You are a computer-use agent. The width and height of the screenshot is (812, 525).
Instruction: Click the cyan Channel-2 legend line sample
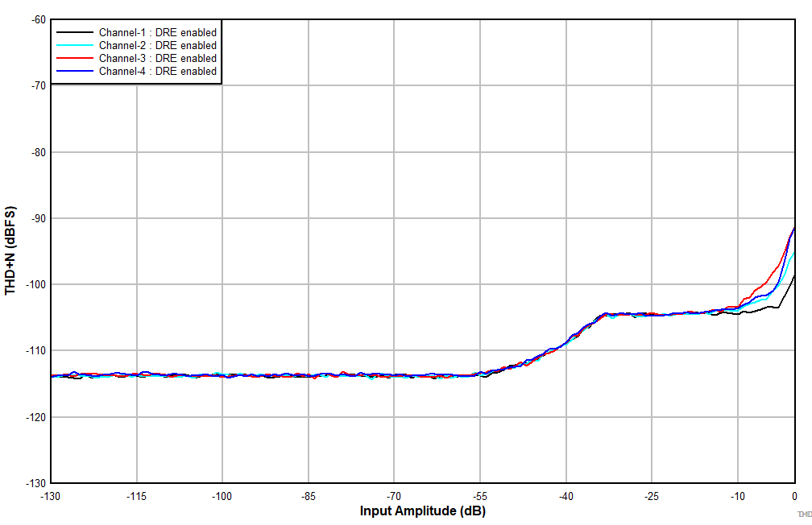(74, 45)
